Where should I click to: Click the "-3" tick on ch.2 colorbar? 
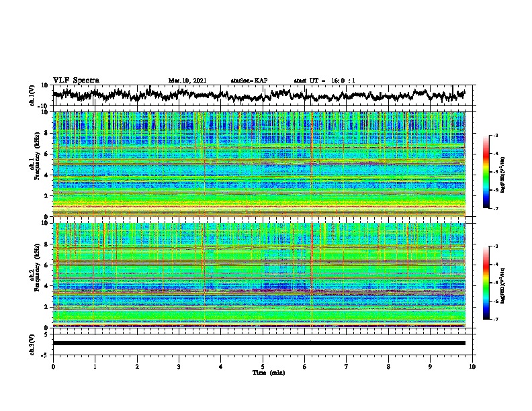pyautogui.click(x=495, y=246)
